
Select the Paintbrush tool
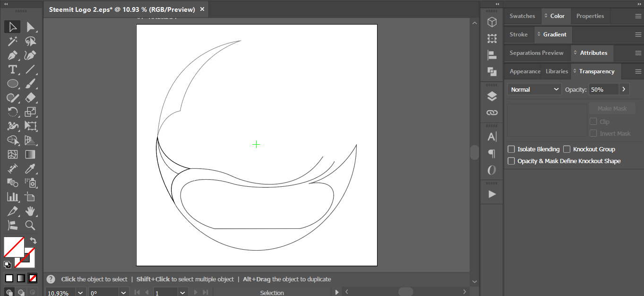tap(31, 84)
